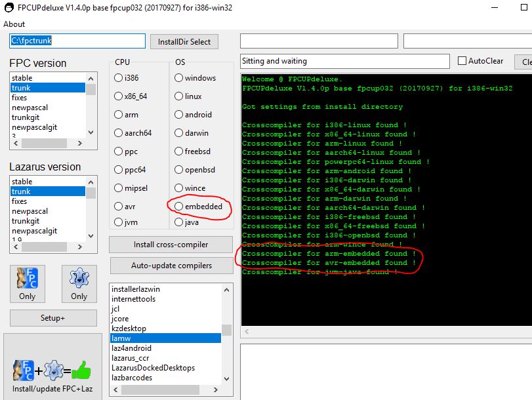Select the avr CPU radio button
Viewport: 532px width, 400px height.
coord(118,206)
